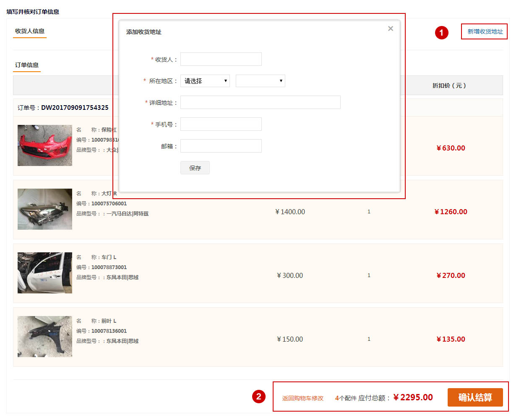Click the 新增收货地址 link
Viewport: 511px width, 420px height.
click(x=485, y=31)
